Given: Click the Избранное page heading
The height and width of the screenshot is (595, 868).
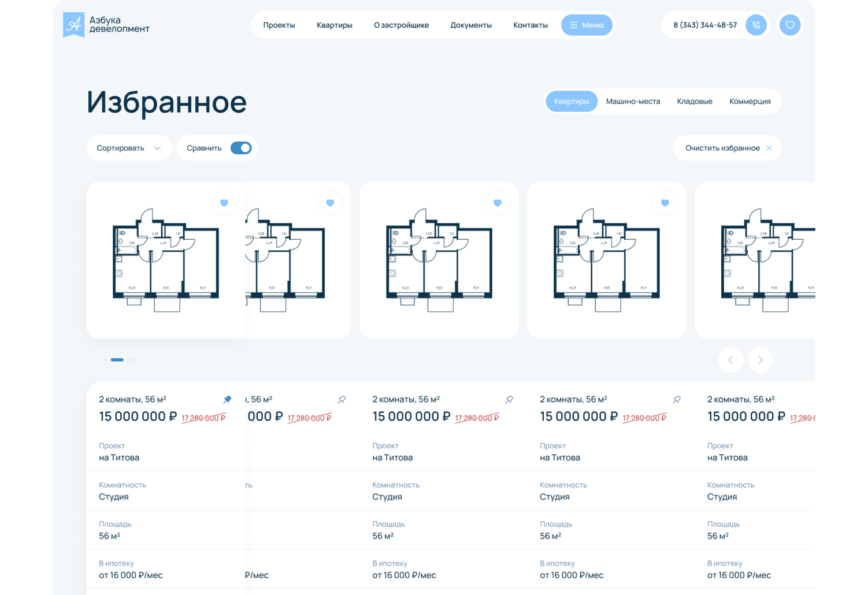Looking at the screenshot, I should (x=167, y=102).
